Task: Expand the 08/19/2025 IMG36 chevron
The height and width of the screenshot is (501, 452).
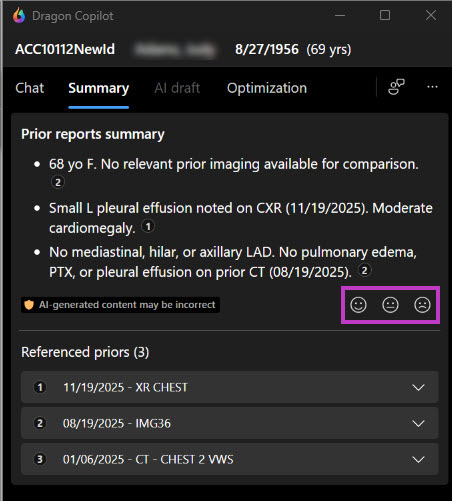Action: [x=418, y=423]
